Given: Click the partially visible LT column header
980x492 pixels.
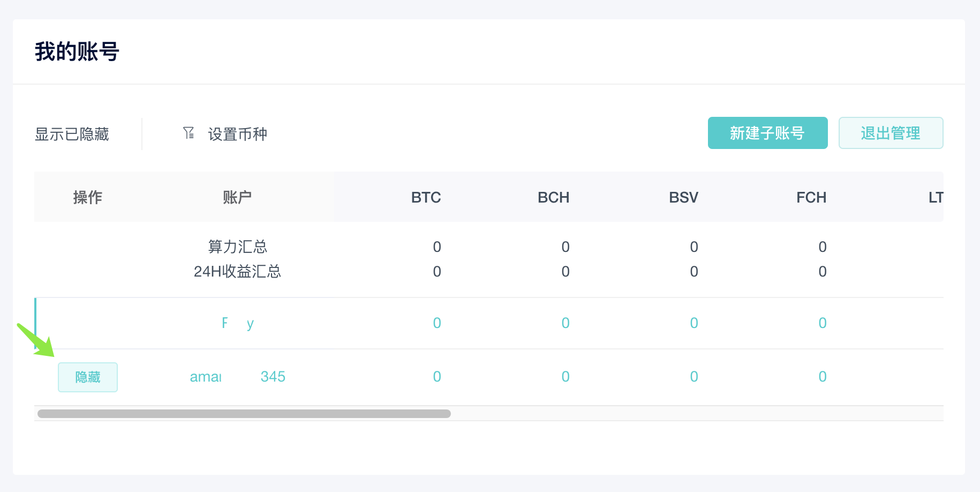Looking at the screenshot, I should [x=936, y=198].
